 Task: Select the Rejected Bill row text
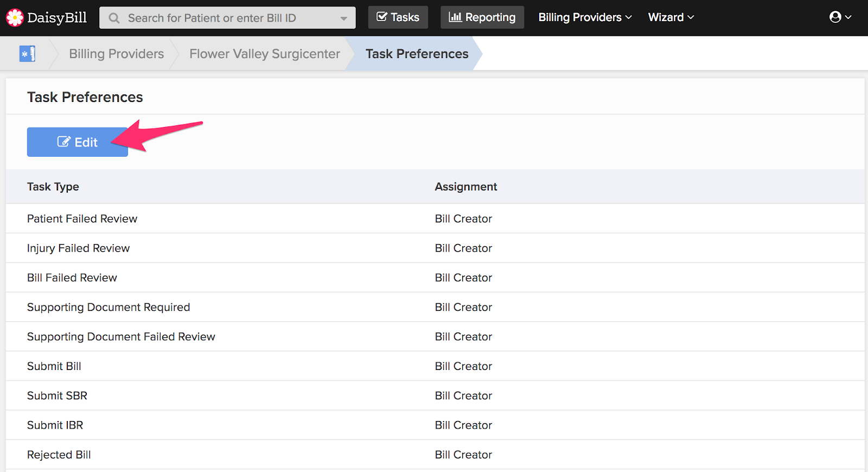point(59,455)
